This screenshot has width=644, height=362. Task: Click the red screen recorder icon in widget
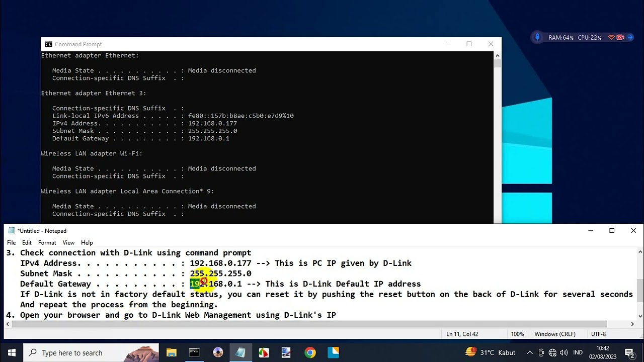[x=620, y=37]
